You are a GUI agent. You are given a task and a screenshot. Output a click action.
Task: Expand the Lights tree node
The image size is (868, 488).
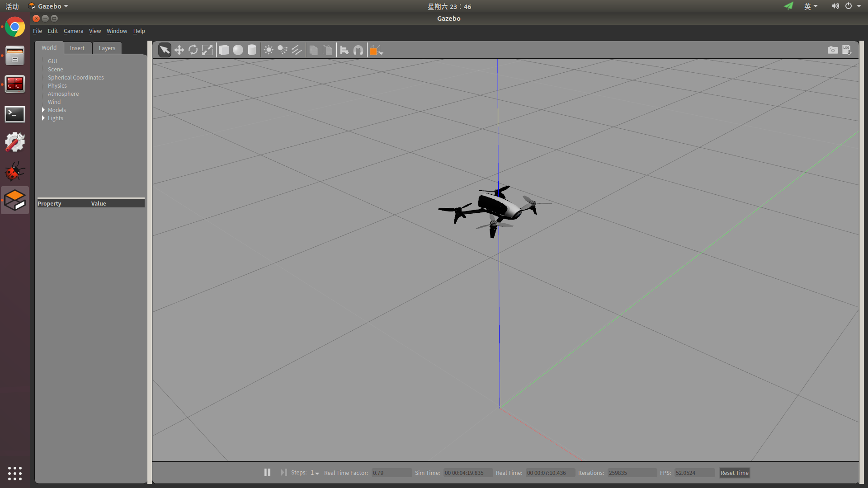[43, 118]
